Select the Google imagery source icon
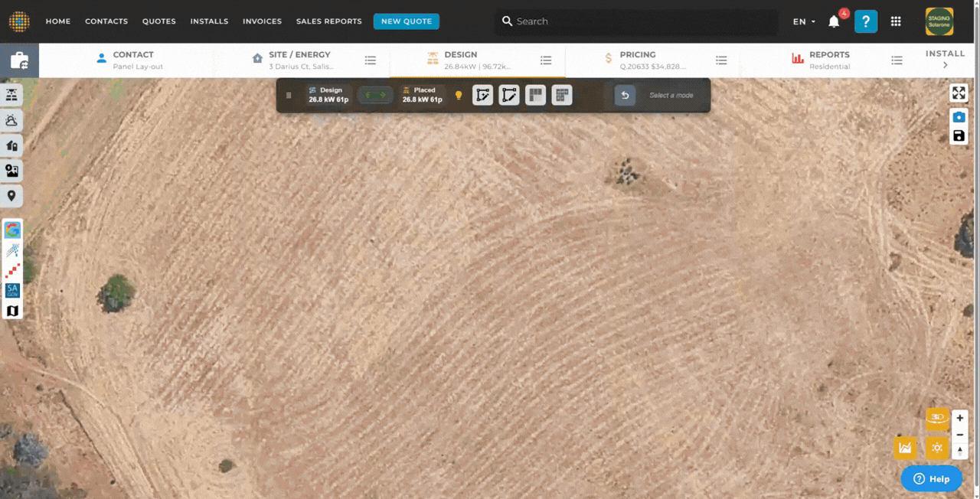Image resolution: width=980 pixels, height=499 pixels. [12, 230]
